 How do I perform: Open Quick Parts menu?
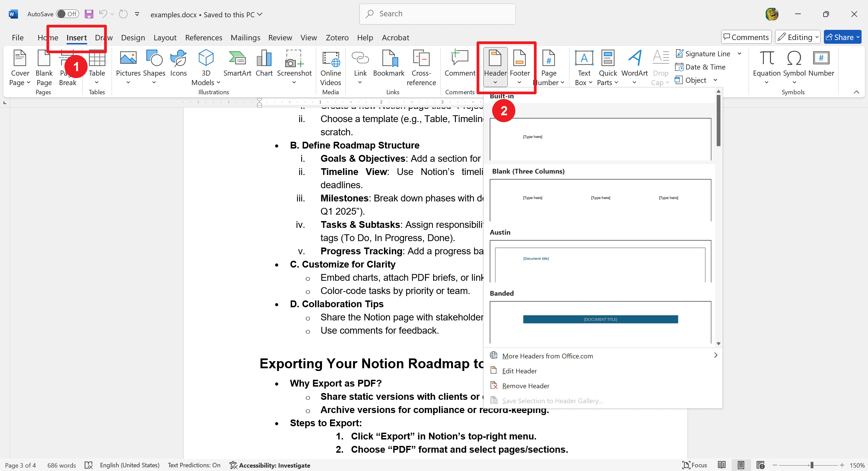click(x=608, y=68)
